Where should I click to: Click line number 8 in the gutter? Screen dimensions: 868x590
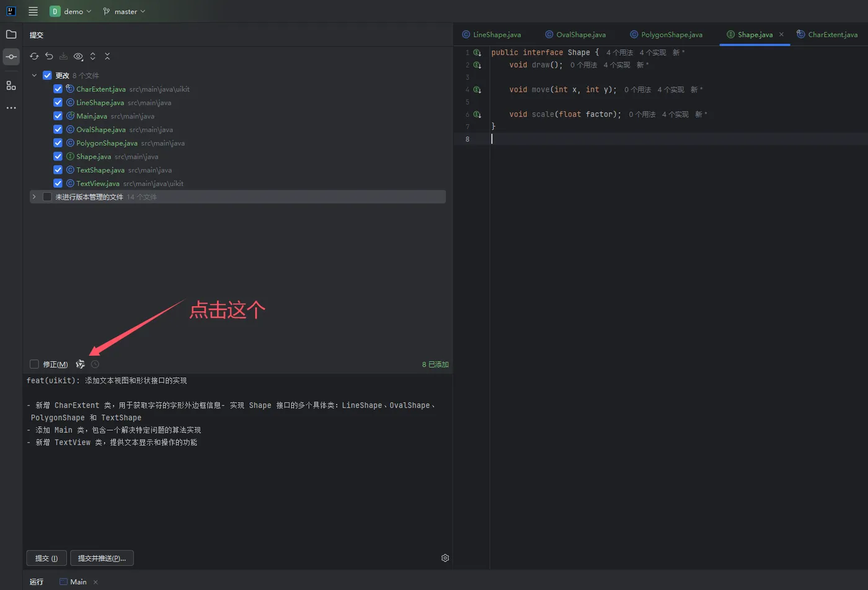tap(467, 139)
